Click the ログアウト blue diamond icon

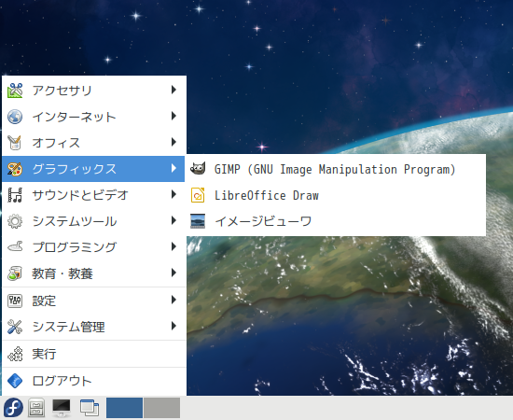coord(15,381)
